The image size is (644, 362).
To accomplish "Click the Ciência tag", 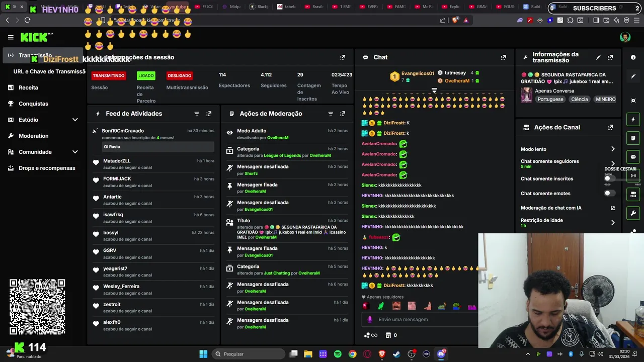I will [x=579, y=100].
